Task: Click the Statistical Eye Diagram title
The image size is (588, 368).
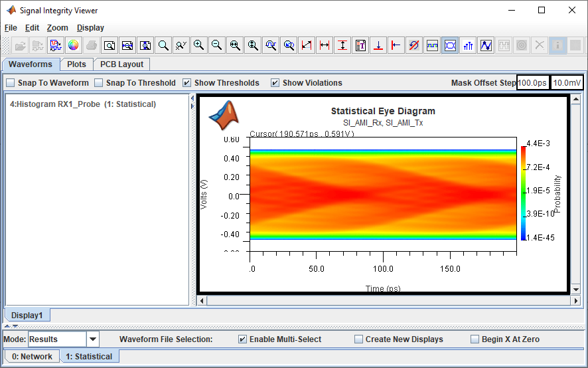Action: tap(383, 111)
